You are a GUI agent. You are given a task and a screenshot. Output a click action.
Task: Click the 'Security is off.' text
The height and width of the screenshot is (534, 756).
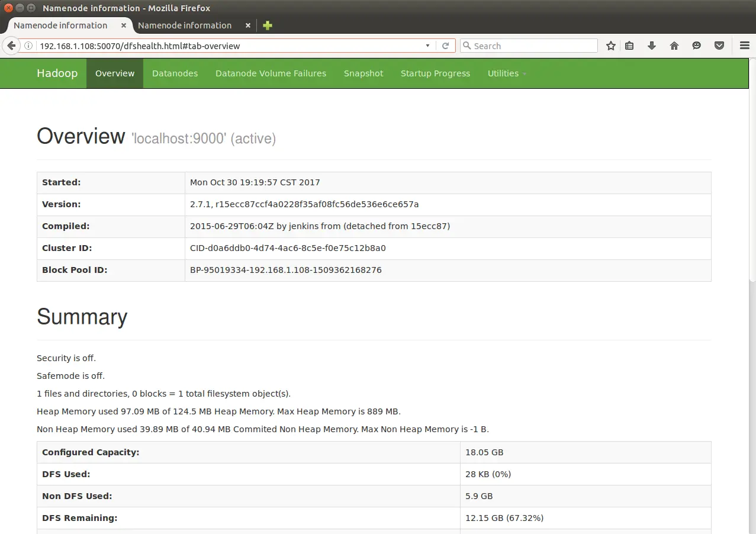(66, 358)
